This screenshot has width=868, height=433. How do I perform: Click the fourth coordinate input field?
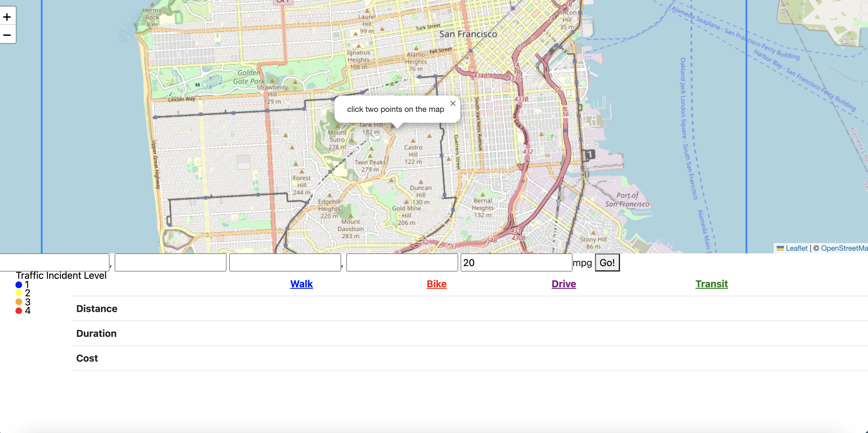coord(402,262)
